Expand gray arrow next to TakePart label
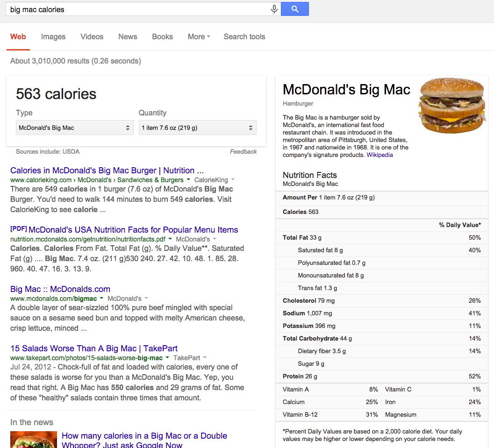The width and height of the screenshot is (494, 448). 205,358
